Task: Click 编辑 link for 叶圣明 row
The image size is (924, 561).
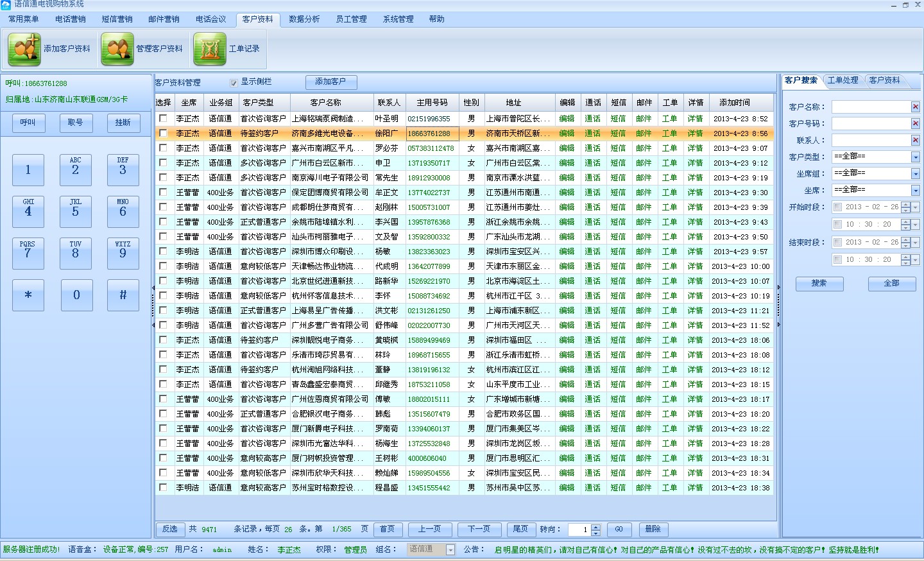Action: tap(567, 119)
